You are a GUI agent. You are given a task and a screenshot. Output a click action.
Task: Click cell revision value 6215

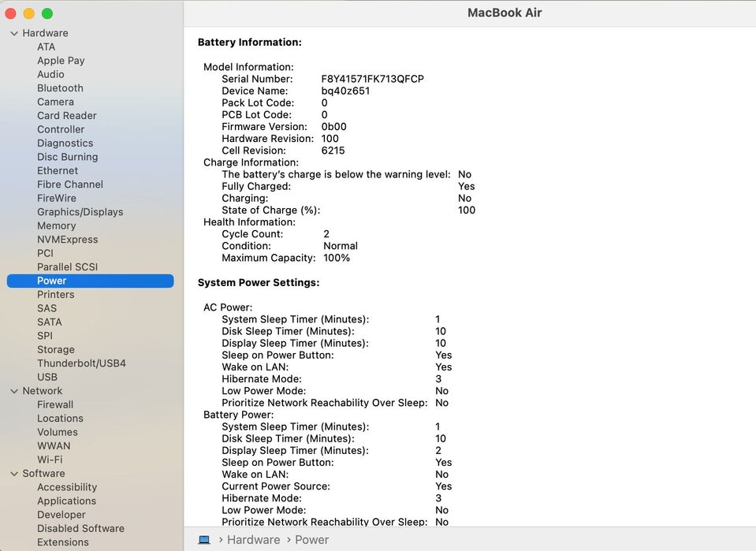[x=333, y=151]
